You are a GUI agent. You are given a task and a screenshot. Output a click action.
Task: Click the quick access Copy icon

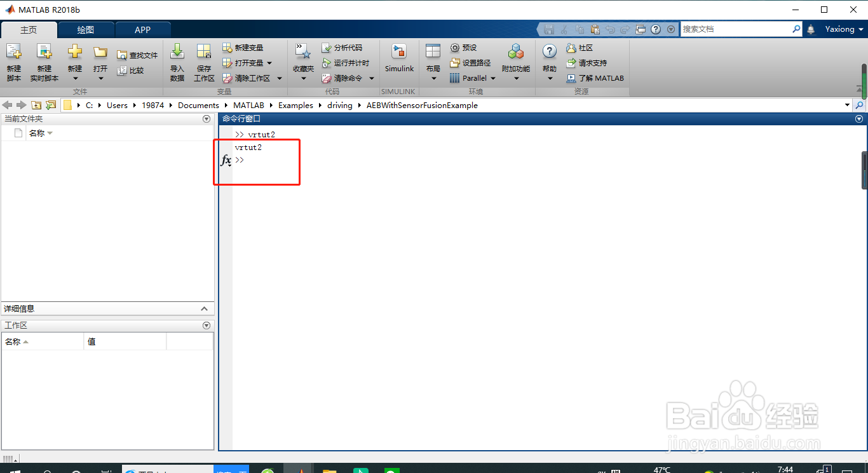click(x=580, y=29)
